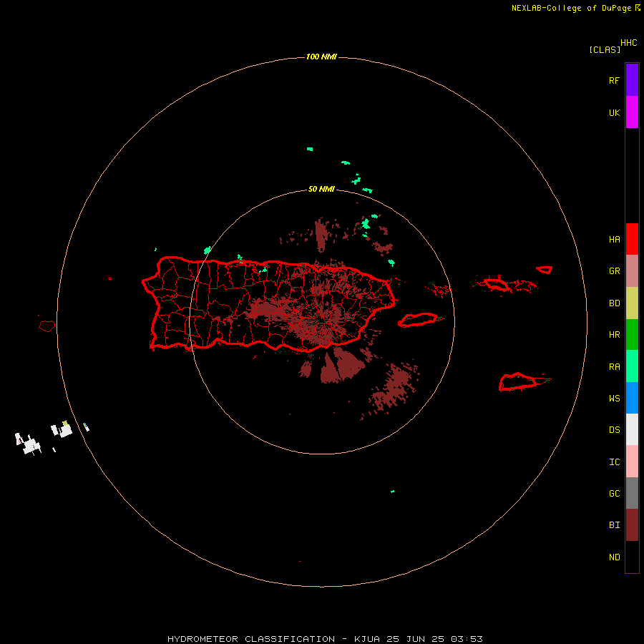644x644 pixels.
Task: Click the RF purple legend swatch
Action: (632, 80)
